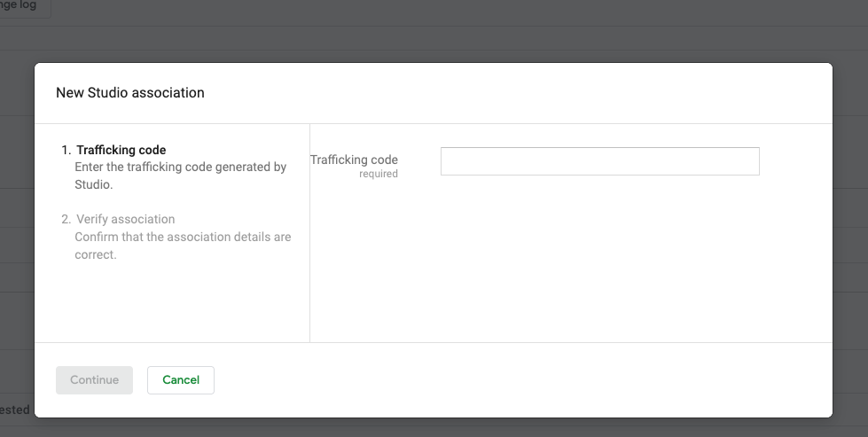Click the 'required' hint under the field label
Viewport: 868px width, 437px height.
[x=379, y=175]
